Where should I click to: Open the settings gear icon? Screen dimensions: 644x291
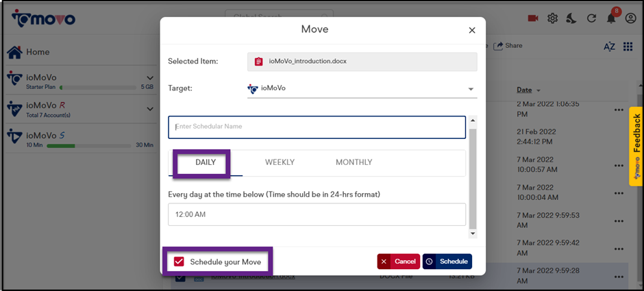[552, 18]
